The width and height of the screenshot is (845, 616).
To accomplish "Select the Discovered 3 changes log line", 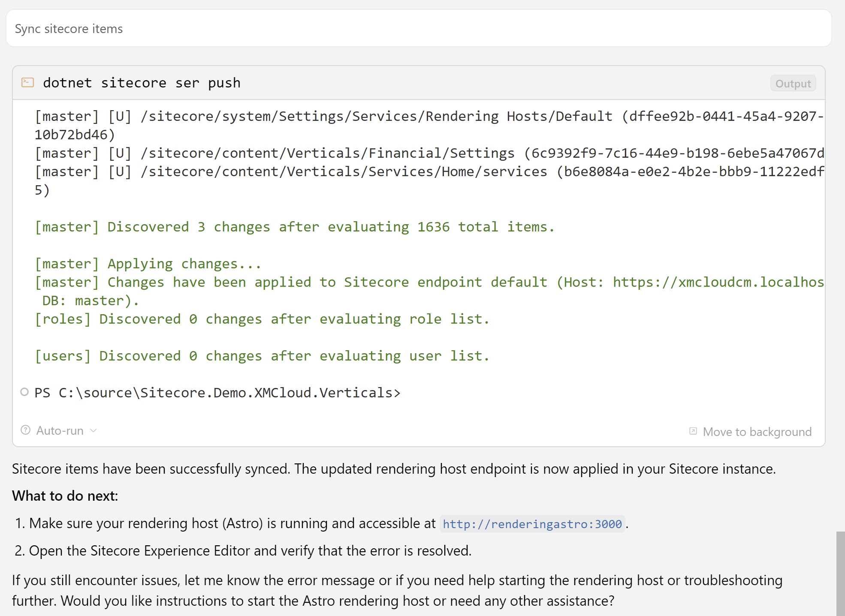I will pos(294,226).
